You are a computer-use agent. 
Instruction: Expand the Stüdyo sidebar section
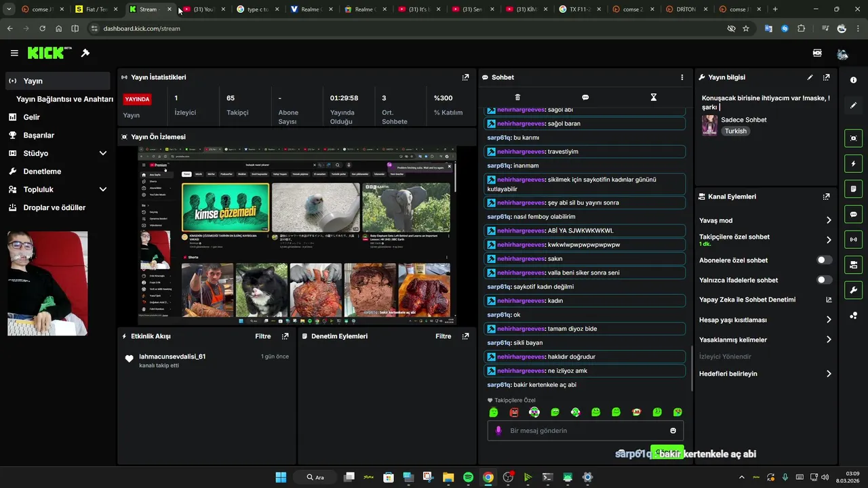(103, 153)
